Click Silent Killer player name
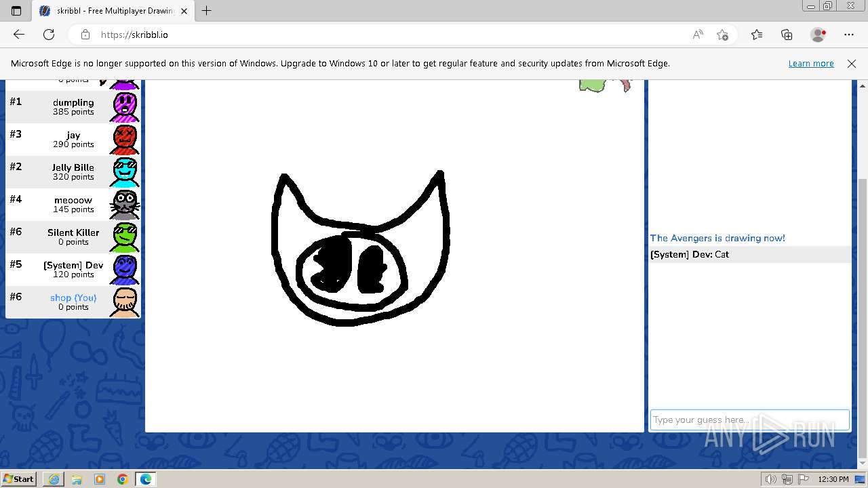 (x=73, y=232)
